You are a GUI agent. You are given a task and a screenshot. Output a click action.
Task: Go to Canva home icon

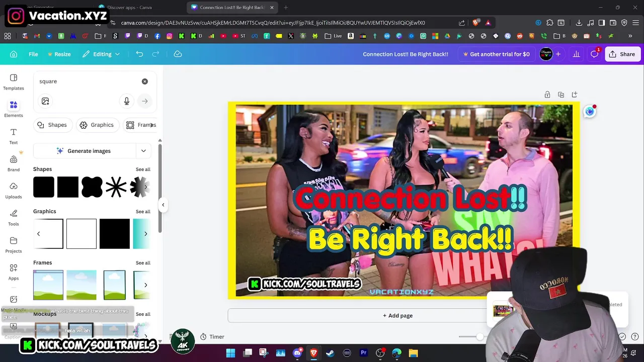click(x=14, y=54)
